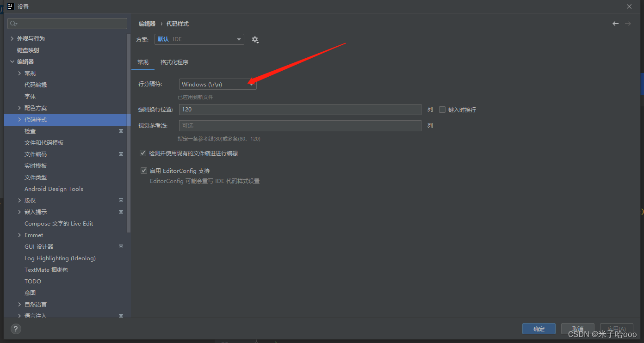Expand the 代码样式 tree node chevron
The height and width of the screenshot is (343, 644).
(x=19, y=119)
